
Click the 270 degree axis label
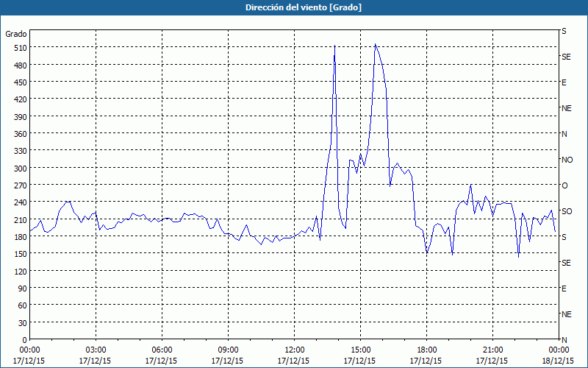click(x=21, y=185)
